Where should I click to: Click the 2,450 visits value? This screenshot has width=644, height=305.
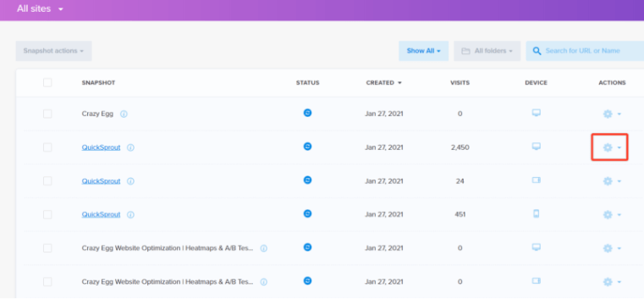460,147
